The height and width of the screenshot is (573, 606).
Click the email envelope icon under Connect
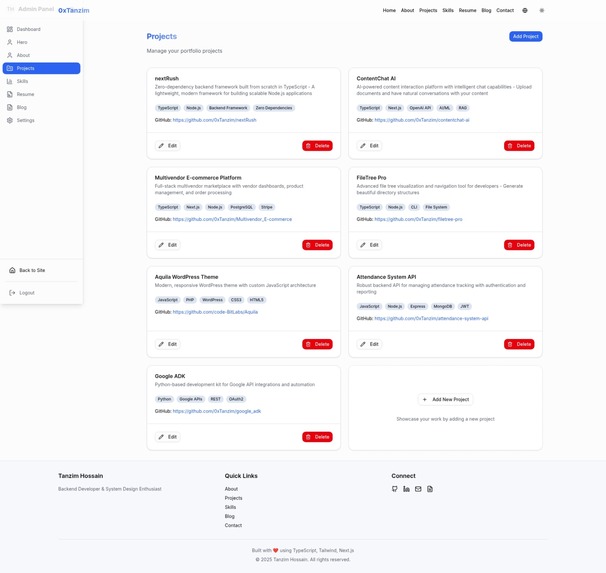tap(418, 489)
